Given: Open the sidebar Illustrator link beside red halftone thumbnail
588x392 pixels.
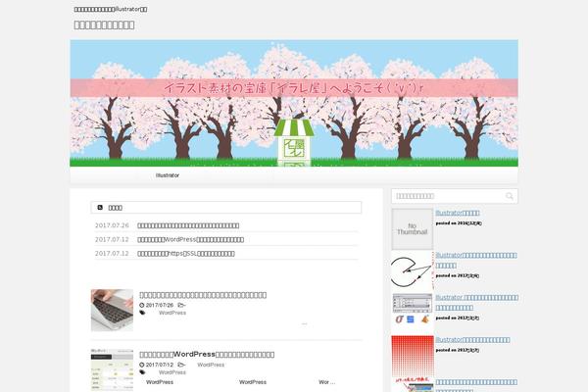Looking at the screenshot, I should click(472, 339).
